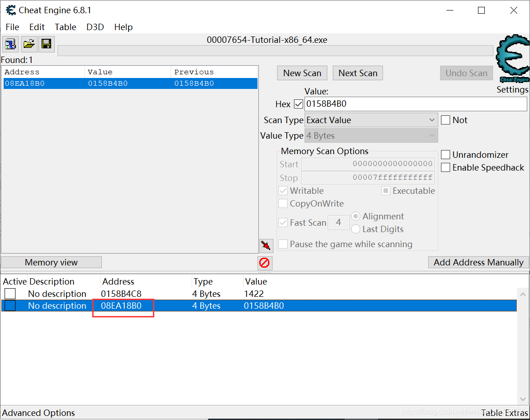Activate checkbox for address 0158B4C8 row
This screenshot has width=530, height=420.
[x=10, y=294]
